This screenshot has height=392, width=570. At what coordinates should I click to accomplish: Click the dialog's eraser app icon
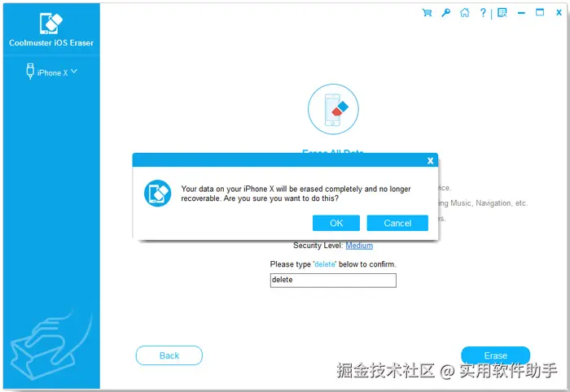pyautogui.click(x=157, y=193)
